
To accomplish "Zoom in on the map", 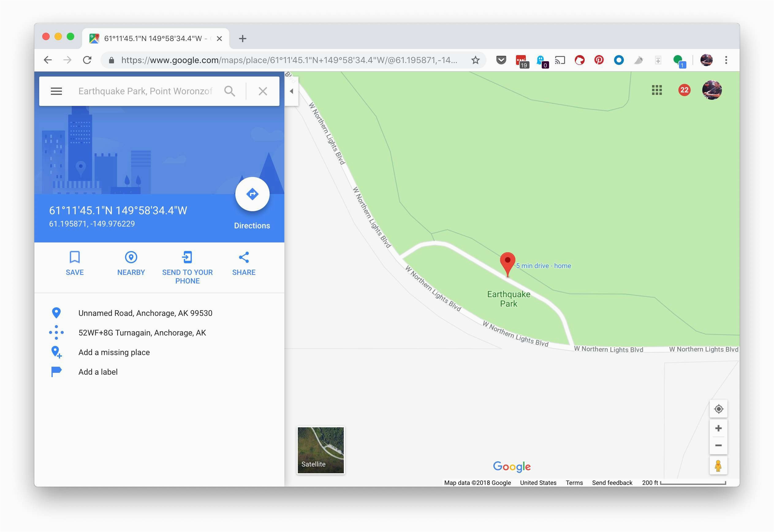I will 718,428.
